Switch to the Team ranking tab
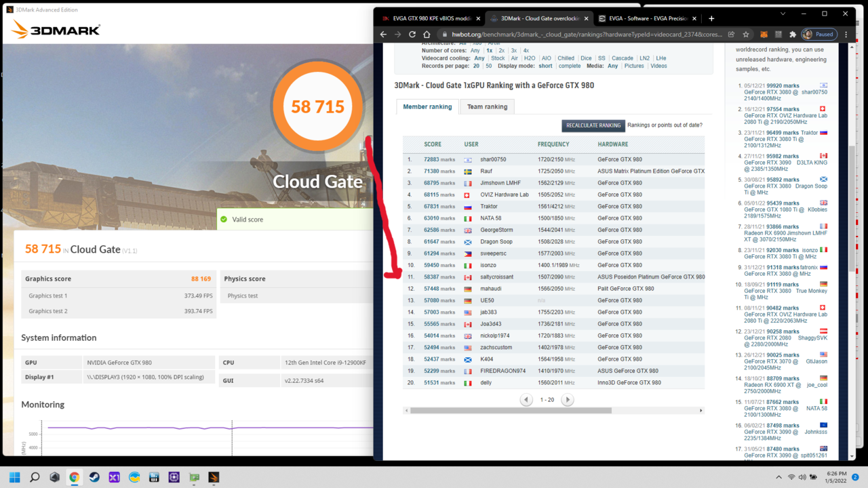This screenshot has height=488, width=868. tap(487, 106)
